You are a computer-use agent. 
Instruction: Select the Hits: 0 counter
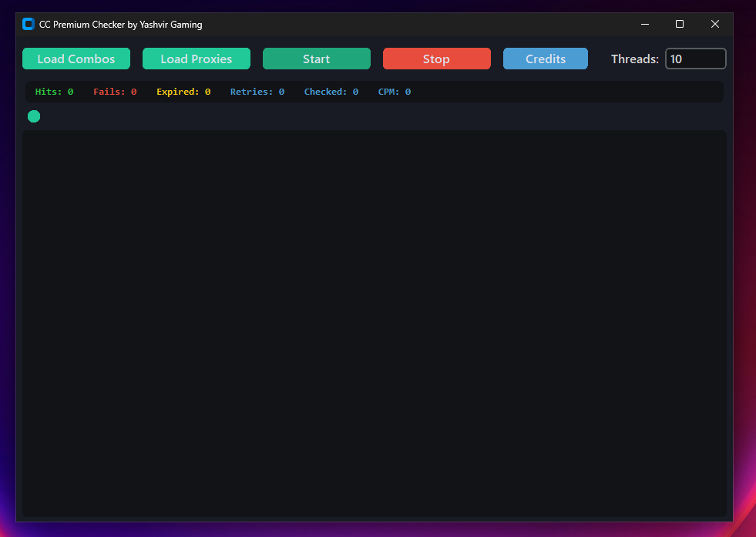pos(55,92)
